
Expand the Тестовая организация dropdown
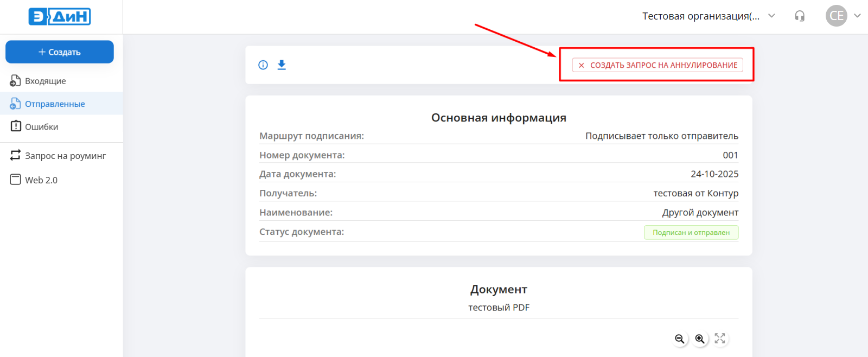click(771, 16)
